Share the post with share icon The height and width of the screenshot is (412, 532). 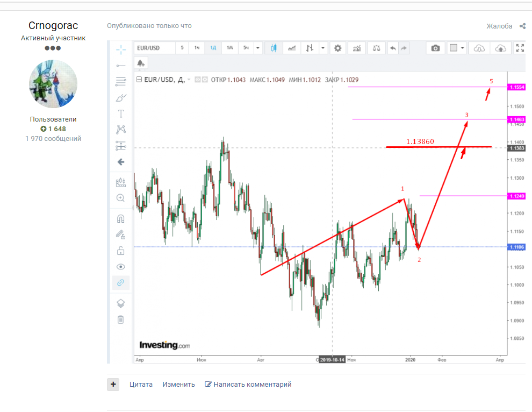coord(522,26)
